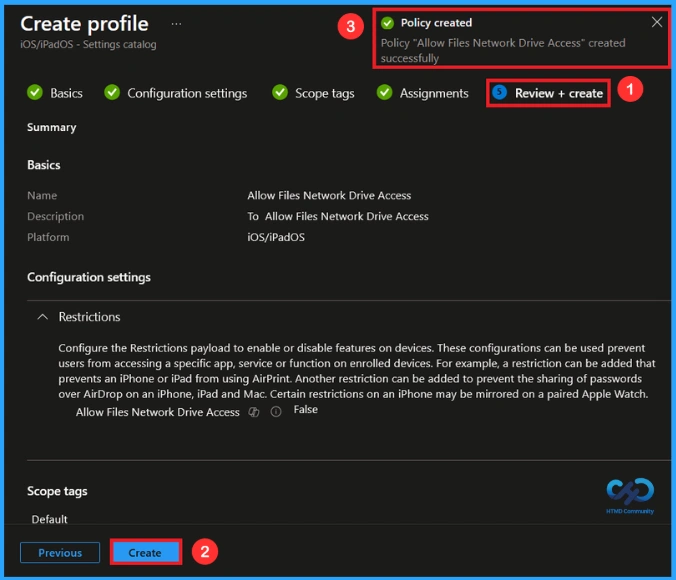Viewport: 676px width, 580px height.
Task: Click the Configuration settings green checkmark icon
Action: point(112,92)
